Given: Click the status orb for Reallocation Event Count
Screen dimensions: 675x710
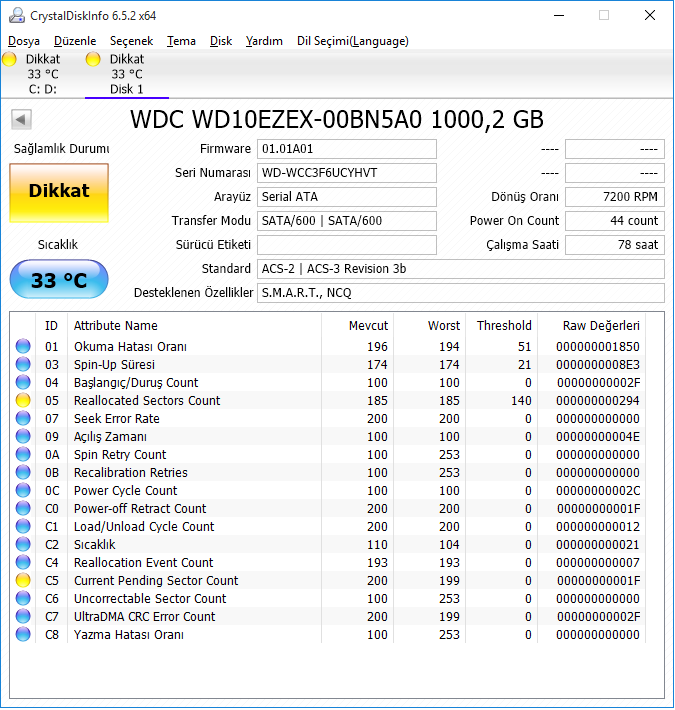Looking at the screenshot, I should (23, 562).
